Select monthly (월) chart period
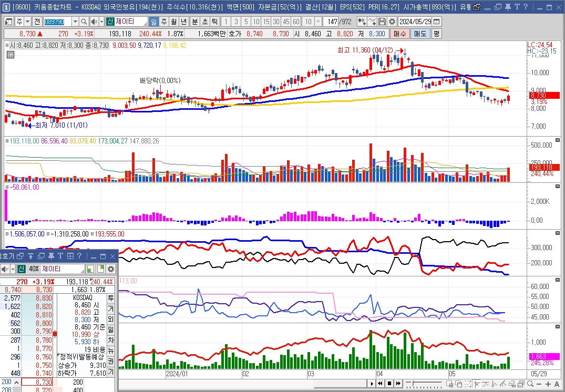 174,22
